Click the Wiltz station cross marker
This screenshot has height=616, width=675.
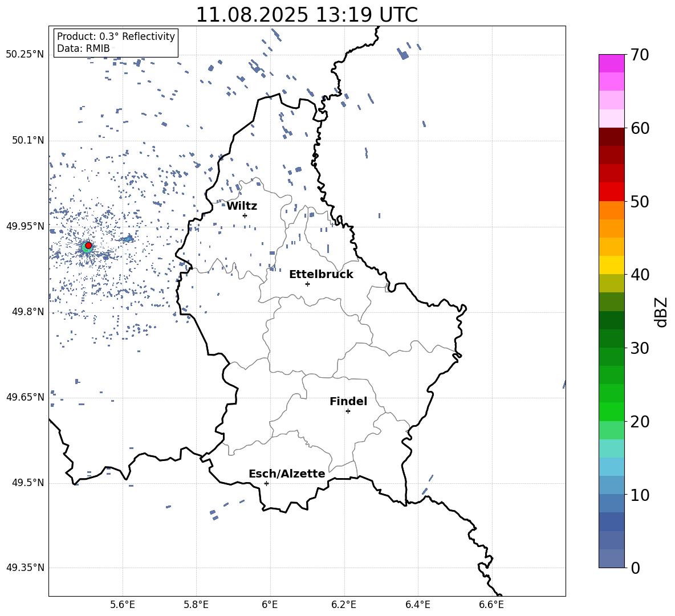245,215
